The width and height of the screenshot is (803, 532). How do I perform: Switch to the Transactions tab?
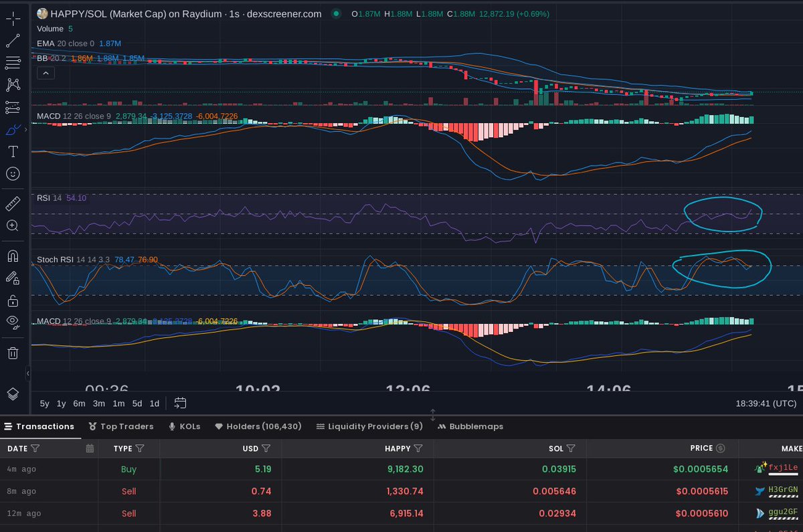pos(39,426)
